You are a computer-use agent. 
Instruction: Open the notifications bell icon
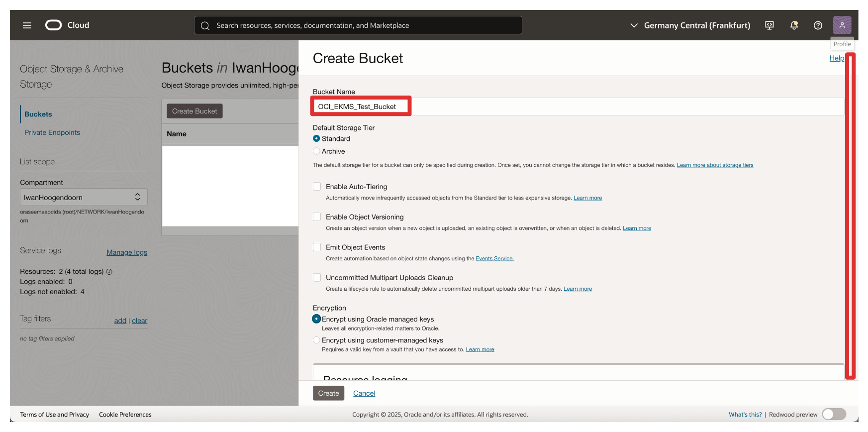click(794, 25)
